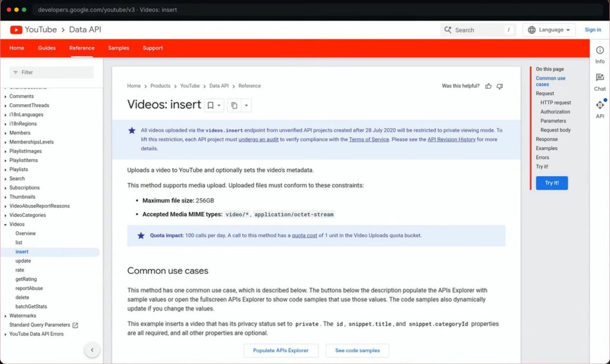Expand the Comments tree section

point(5,97)
